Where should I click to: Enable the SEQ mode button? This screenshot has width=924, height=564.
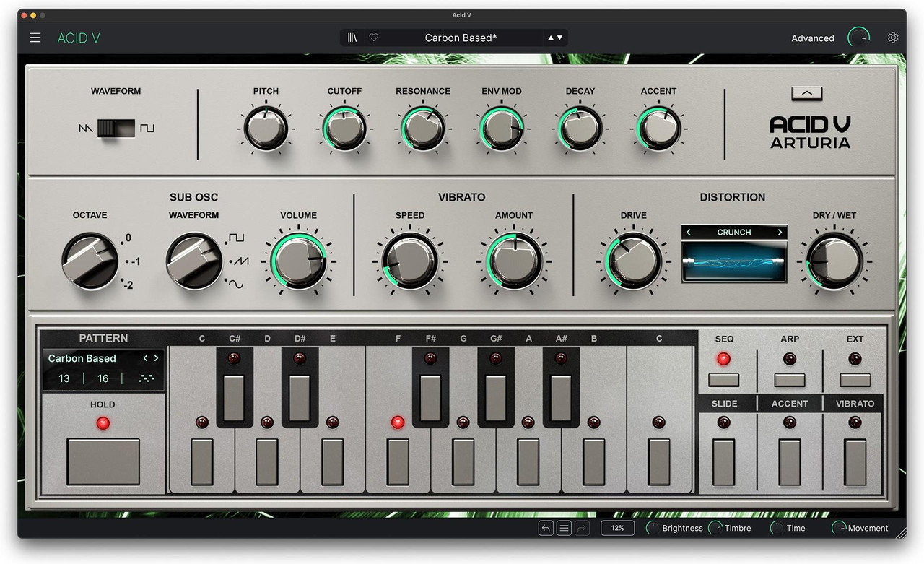click(724, 380)
